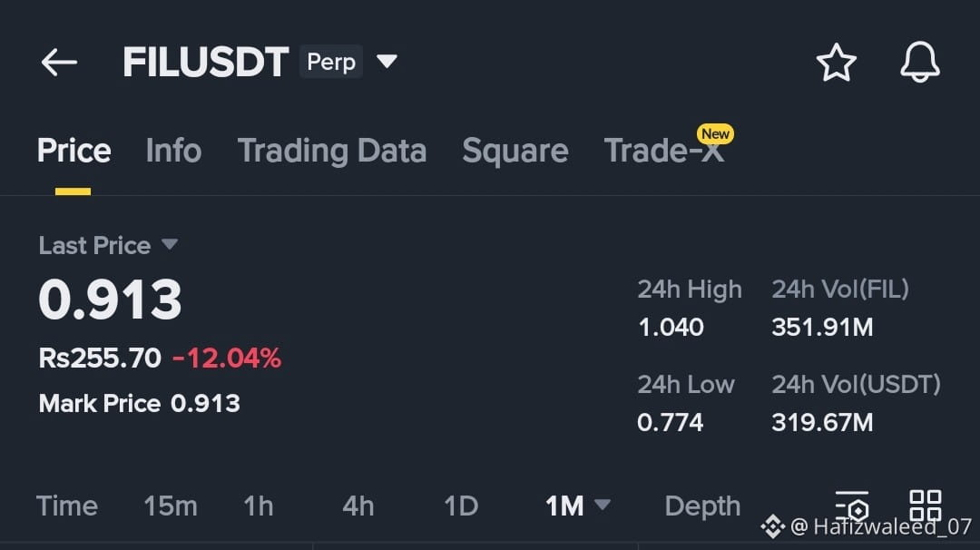Screen dimensions: 980x550
Task: Open chart settings icon near Depth
Action: tap(852, 506)
